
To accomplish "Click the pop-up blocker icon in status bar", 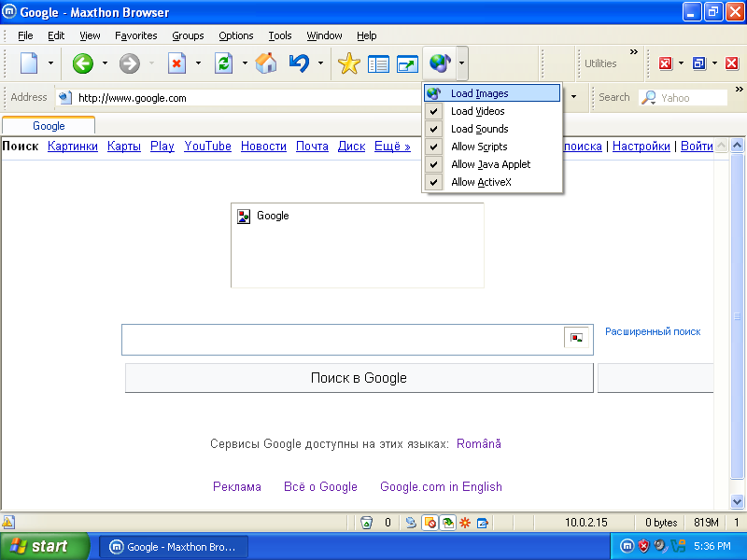I will click(430, 523).
